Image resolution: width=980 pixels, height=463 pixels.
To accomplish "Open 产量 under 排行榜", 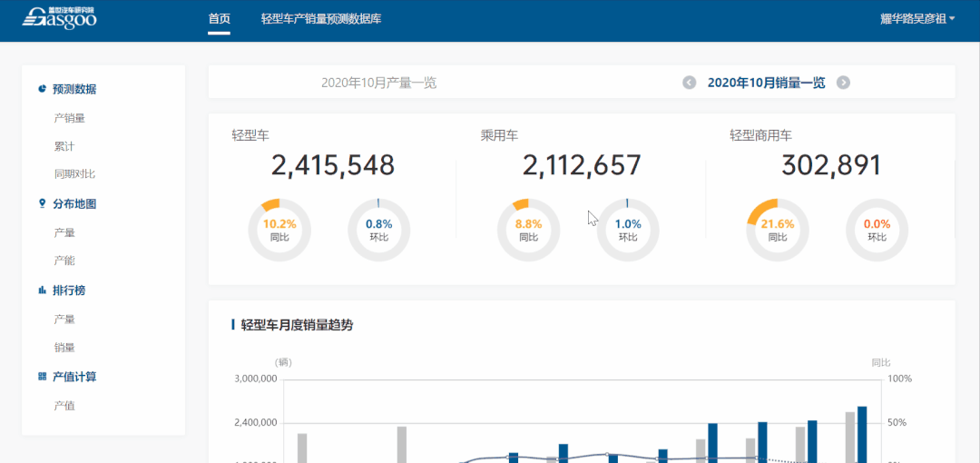I will [64, 319].
